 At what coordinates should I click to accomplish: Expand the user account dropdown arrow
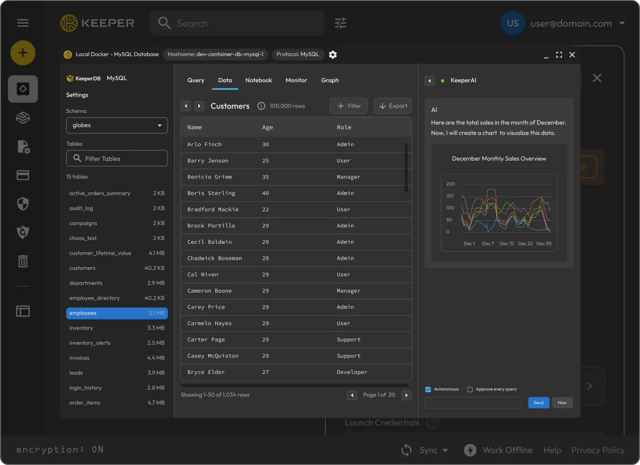click(622, 23)
